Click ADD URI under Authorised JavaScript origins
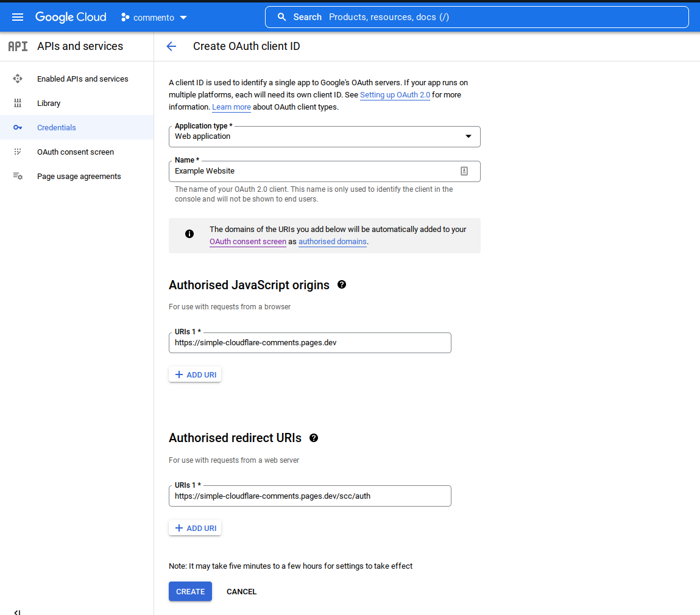The width and height of the screenshot is (700, 615). (x=195, y=374)
